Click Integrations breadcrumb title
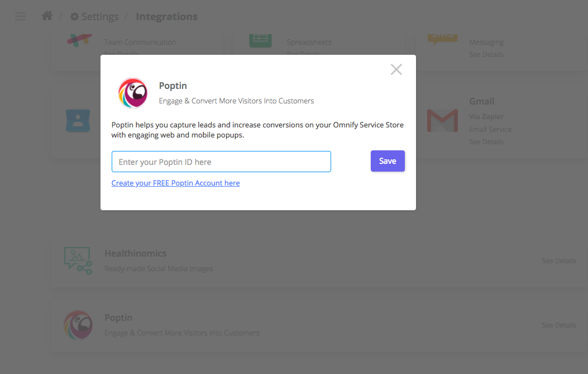This screenshot has width=588, height=374. point(166,17)
